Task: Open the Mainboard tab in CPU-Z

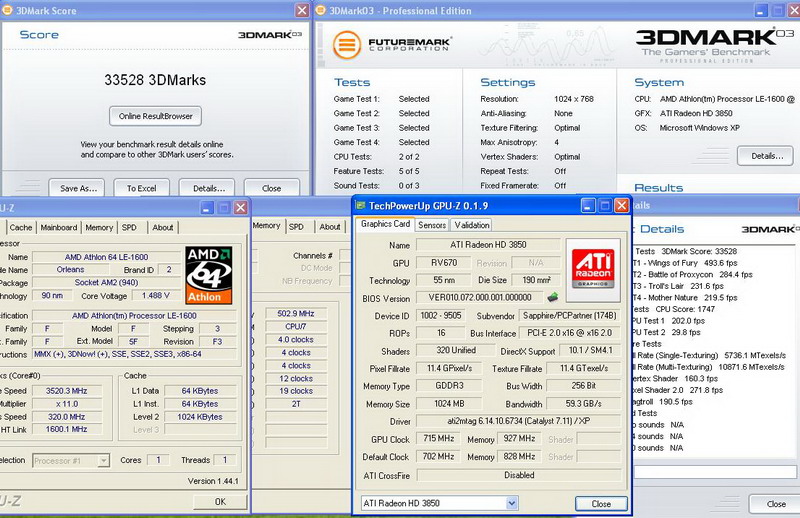Action: point(59,228)
